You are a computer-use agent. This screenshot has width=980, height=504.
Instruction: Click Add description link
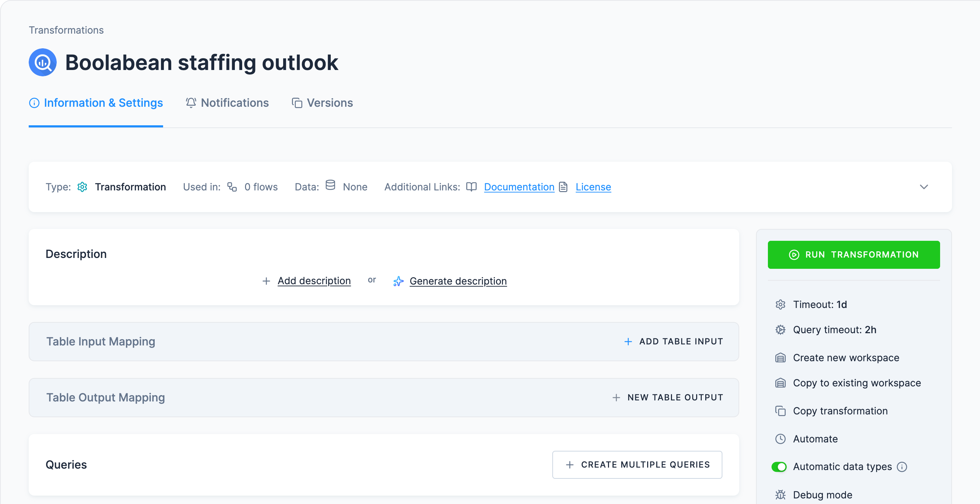click(314, 281)
